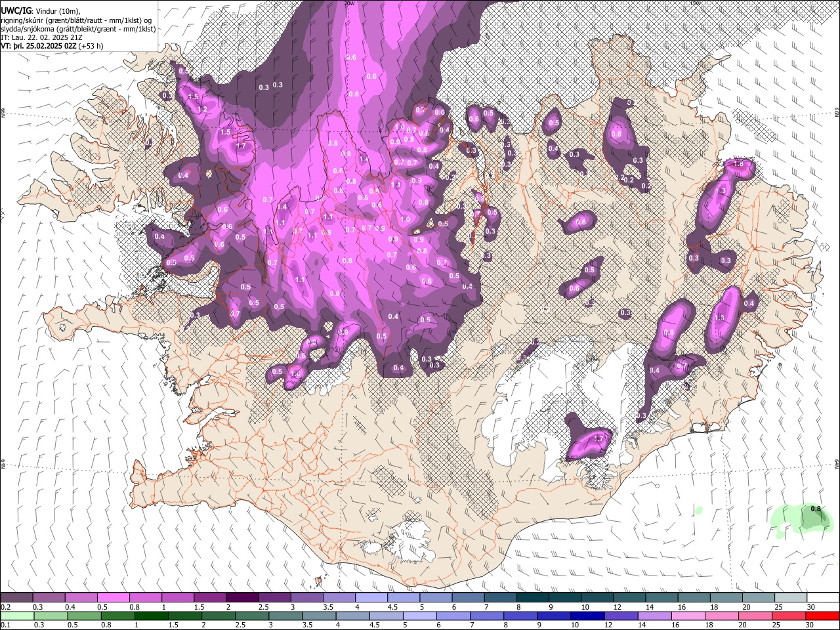Click the '1.6' value on the northeast coast patch

(738, 164)
